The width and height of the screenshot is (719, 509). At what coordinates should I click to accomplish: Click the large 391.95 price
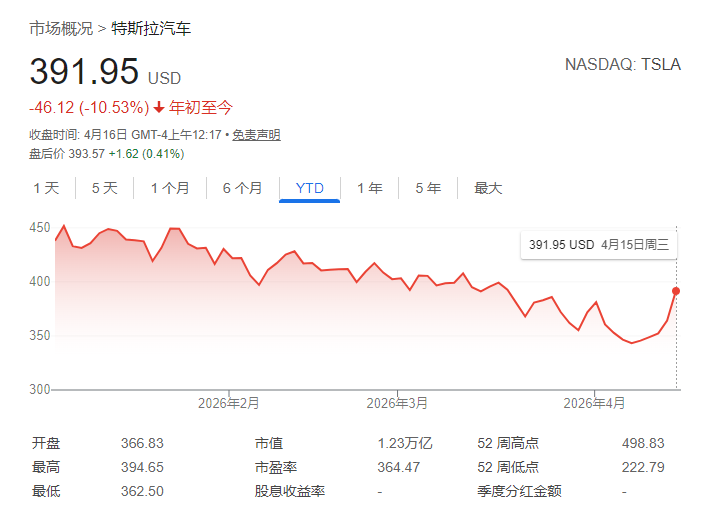(x=84, y=72)
